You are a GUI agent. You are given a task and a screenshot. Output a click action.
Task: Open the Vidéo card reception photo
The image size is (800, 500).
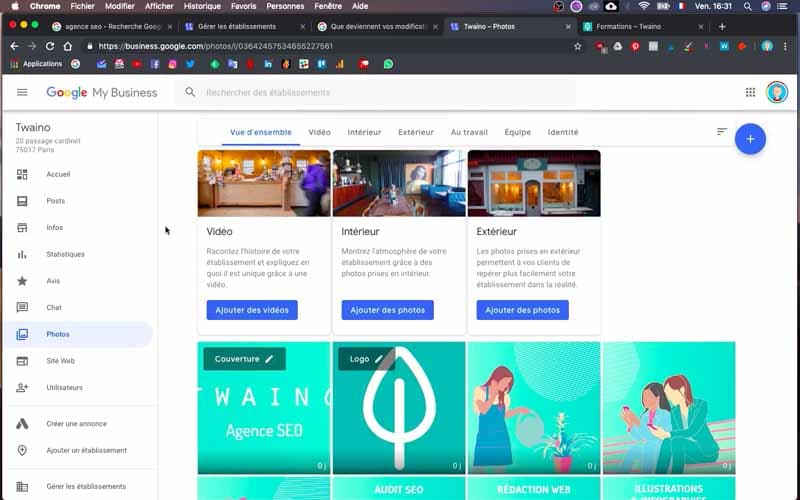pos(264,183)
